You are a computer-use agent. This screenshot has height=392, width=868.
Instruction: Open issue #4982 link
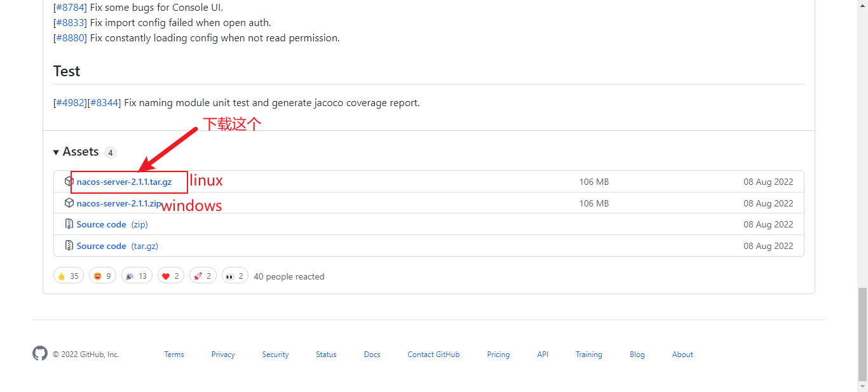[70, 102]
